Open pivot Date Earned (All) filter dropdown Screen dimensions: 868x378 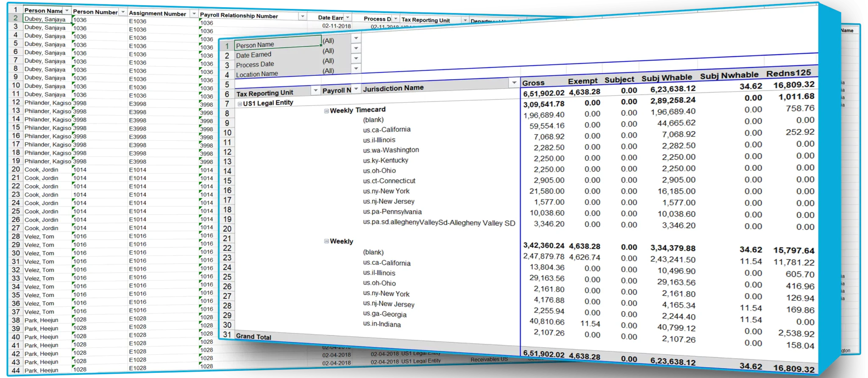tap(356, 48)
